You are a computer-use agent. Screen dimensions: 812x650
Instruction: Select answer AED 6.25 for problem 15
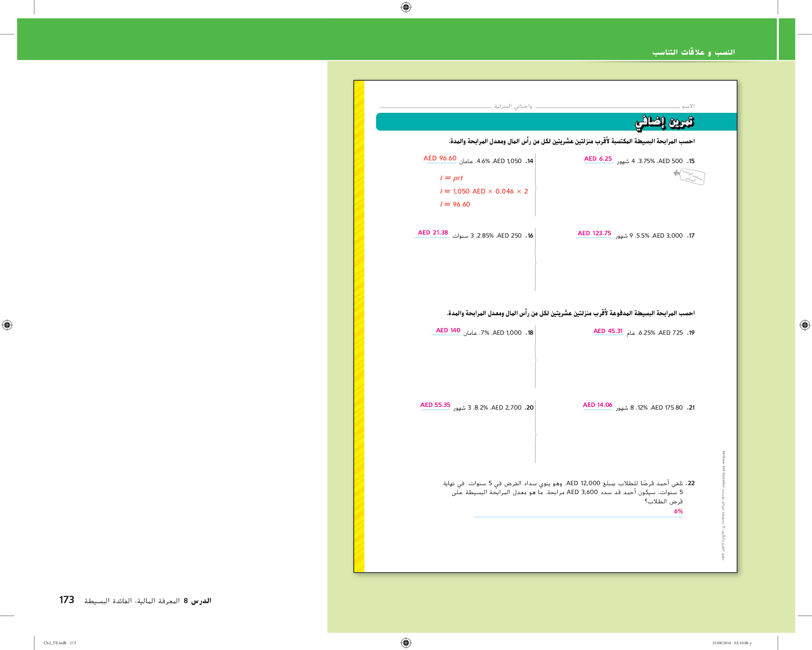click(x=598, y=159)
